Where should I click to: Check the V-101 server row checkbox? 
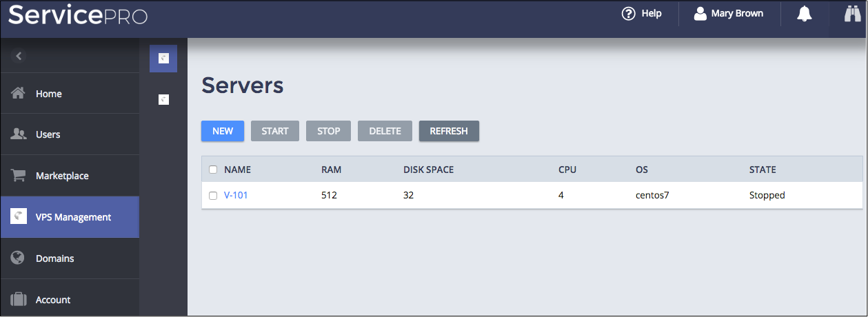213,196
